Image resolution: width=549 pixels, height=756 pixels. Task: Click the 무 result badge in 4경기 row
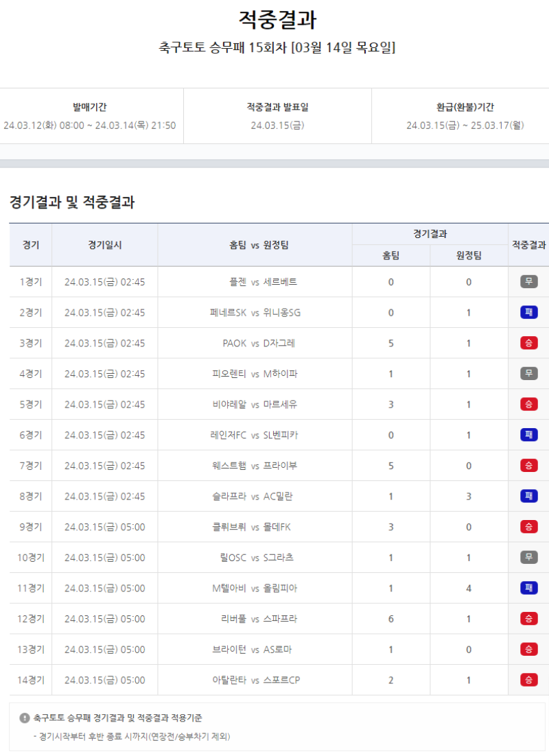click(x=528, y=374)
